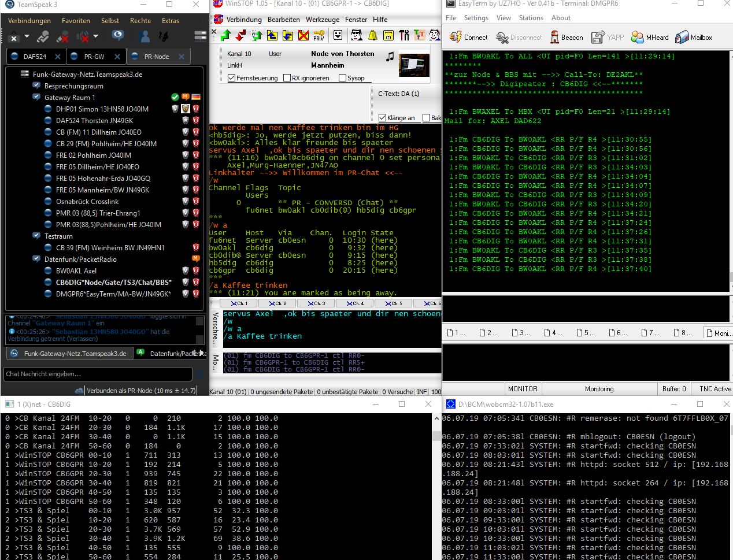Open the About menu in EasyTerm
Screen dimensions: 733x560
pyautogui.click(x=561, y=18)
